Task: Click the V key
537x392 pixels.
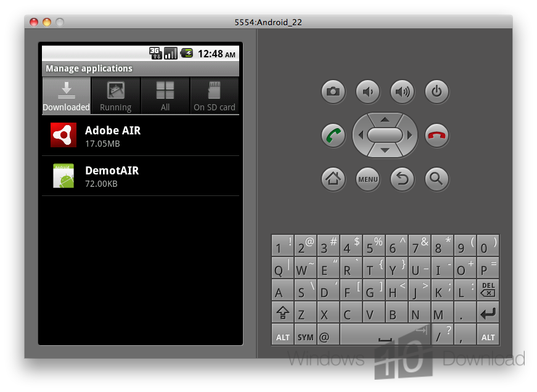Action: click(x=374, y=312)
